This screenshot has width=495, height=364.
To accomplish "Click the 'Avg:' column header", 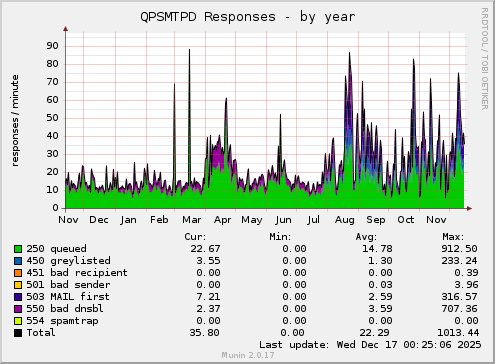I will 366,237.
